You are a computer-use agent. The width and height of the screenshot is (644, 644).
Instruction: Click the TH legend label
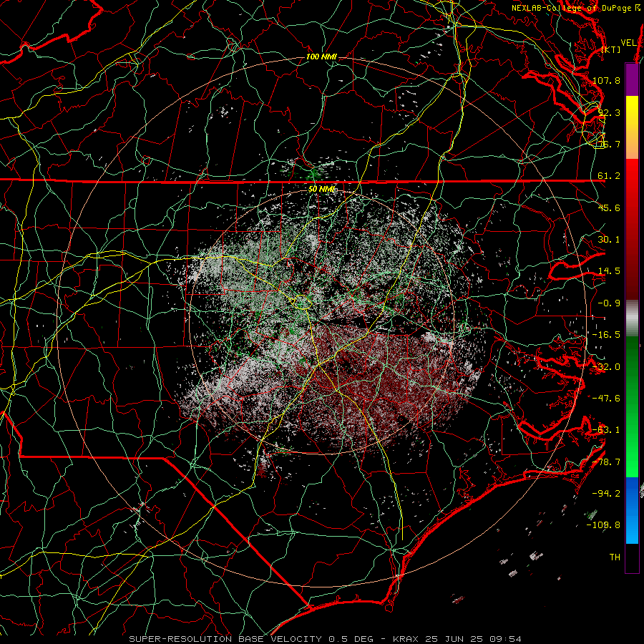click(615, 557)
